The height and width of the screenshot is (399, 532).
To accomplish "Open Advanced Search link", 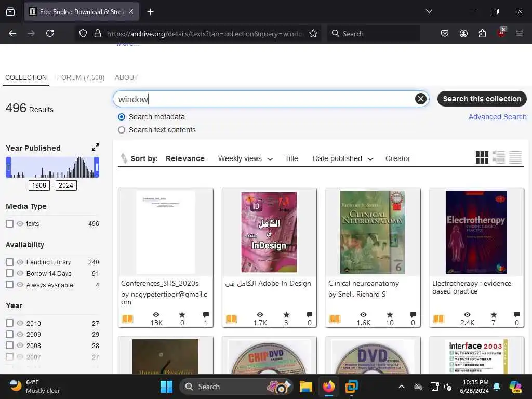I will (497, 117).
